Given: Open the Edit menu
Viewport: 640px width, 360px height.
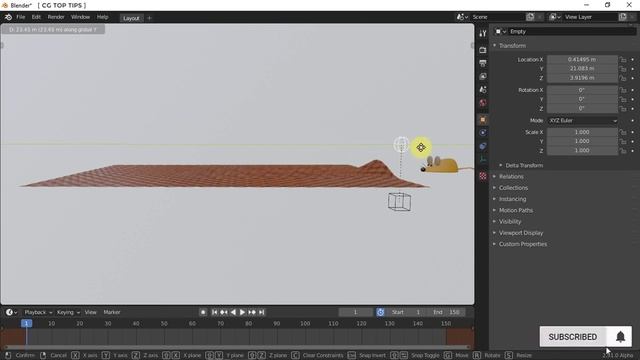Looking at the screenshot, I should pyautogui.click(x=36, y=17).
